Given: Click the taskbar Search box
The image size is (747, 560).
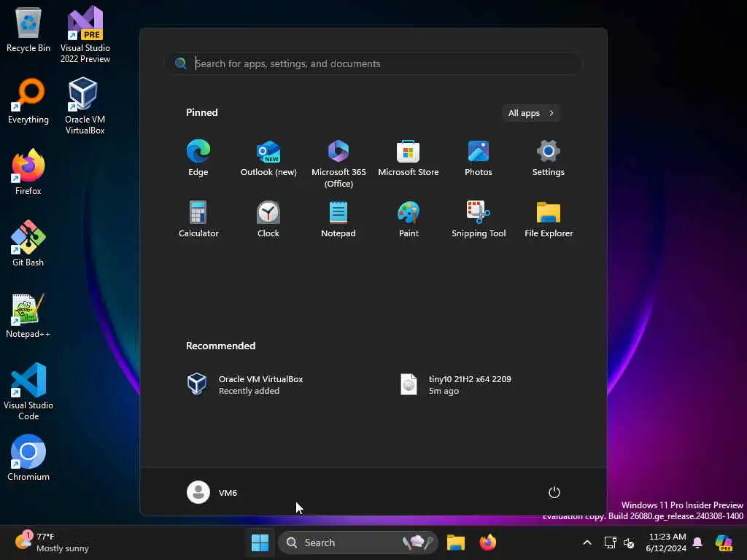Looking at the screenshot, I should click(357, 542).
